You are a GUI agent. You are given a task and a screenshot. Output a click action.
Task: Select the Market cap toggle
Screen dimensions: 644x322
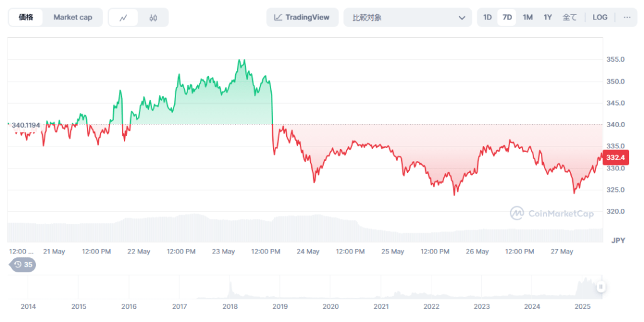pyautogui.click(x=72, y=18)
